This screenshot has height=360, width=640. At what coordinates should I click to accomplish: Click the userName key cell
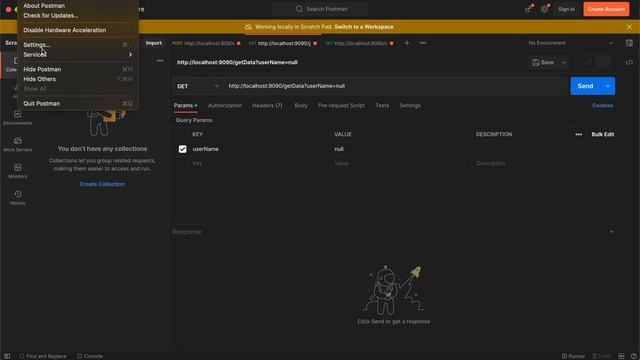click(x=259, y=149)
